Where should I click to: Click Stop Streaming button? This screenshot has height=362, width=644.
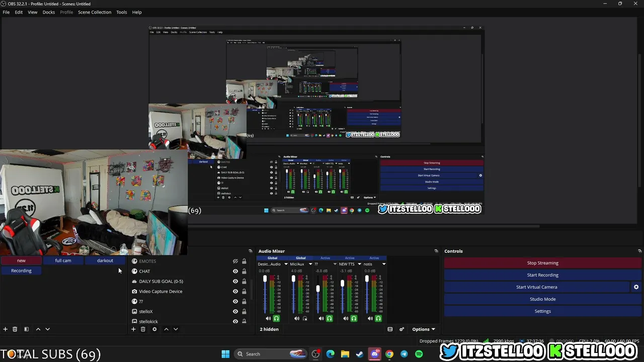pyautogui.click(x=543, y=263)
